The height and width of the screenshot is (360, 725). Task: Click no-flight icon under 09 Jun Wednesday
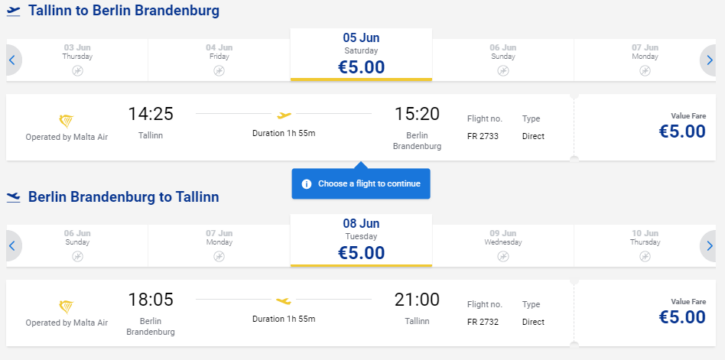(x=503, y=256)
